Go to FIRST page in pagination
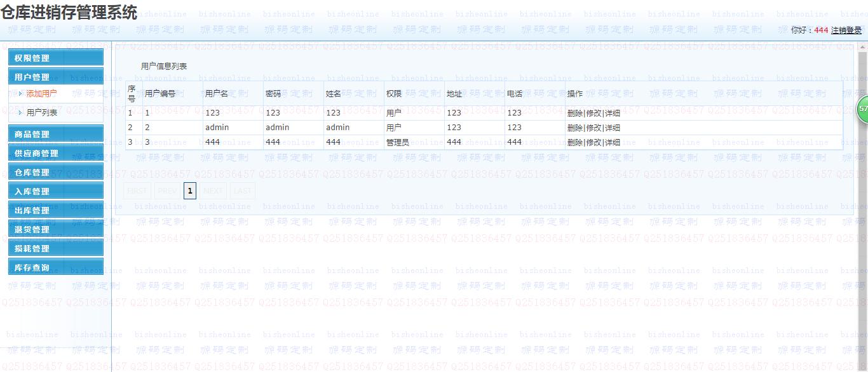 pyautogui.click(x=137, y=190)
